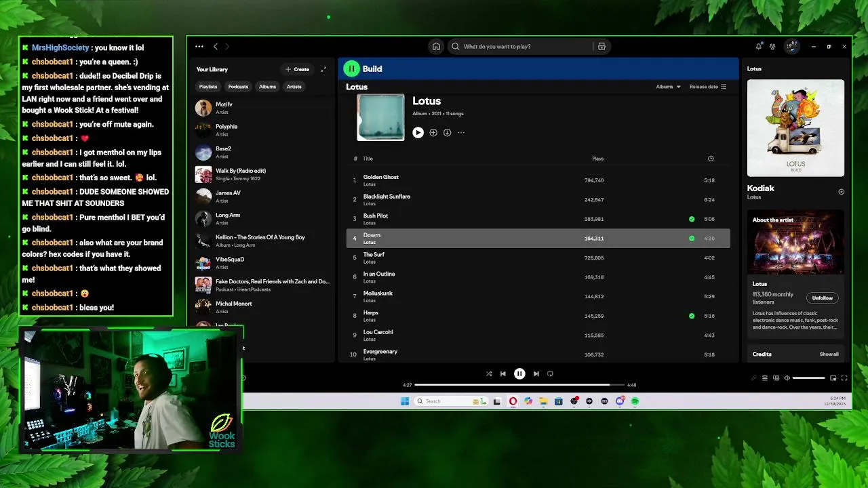Toggle the saved checkmark for Bush Pilot
Viewport: 868px width, 488px height.
coord(692,219)
